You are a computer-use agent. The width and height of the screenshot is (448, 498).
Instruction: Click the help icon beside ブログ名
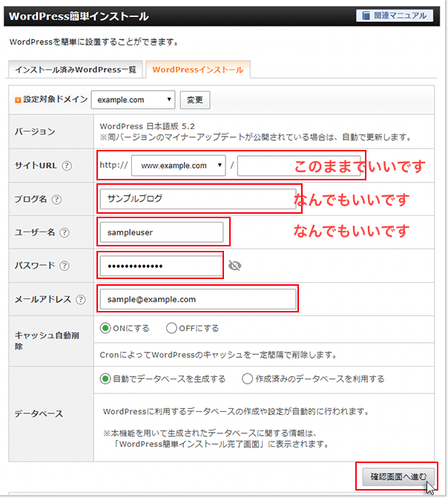[56, 200]
